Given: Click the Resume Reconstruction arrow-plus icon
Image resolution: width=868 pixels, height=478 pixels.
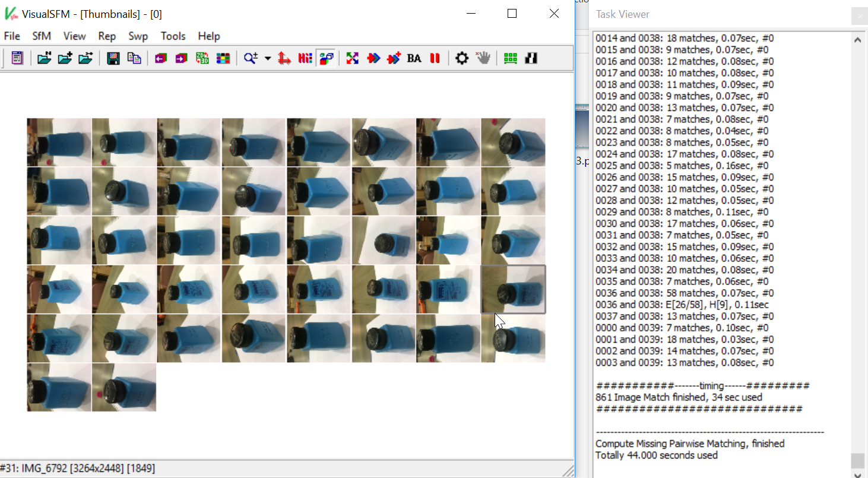Looking at the screenshot, I should point(394,58).
